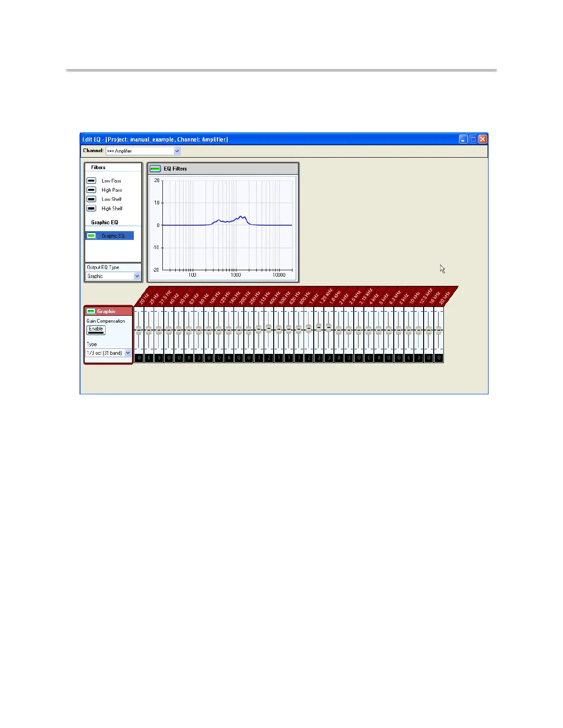Viewport: 563px width, 728px height.
Task: Click the 12.5 kHz band slider handle
Action: (419, 330)
